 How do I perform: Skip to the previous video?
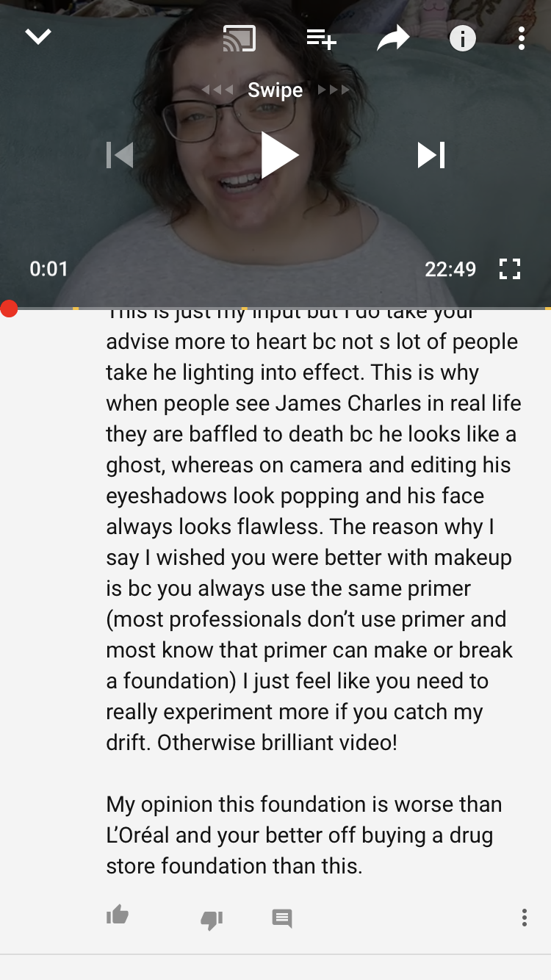(120, 155)
